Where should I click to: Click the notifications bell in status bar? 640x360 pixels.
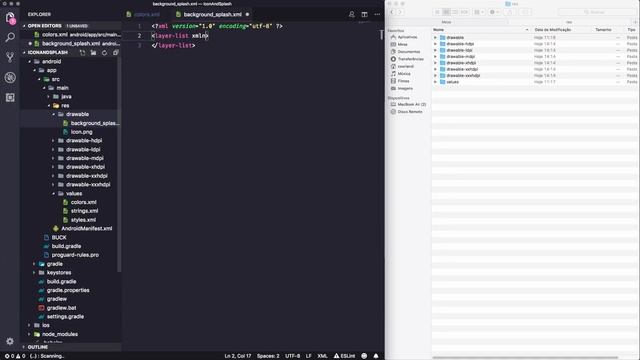[x=376, y=356]
